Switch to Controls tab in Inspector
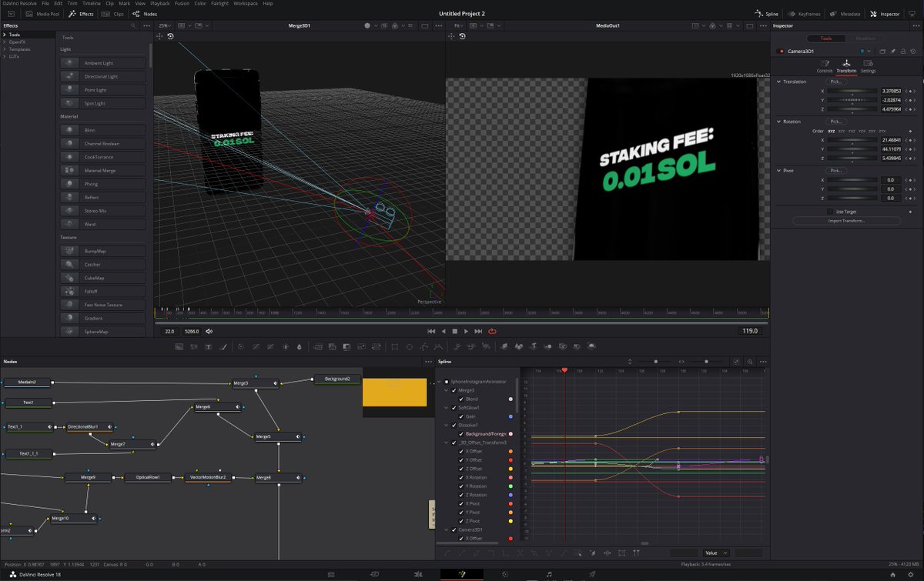924x581 pixels. [825, 66]
